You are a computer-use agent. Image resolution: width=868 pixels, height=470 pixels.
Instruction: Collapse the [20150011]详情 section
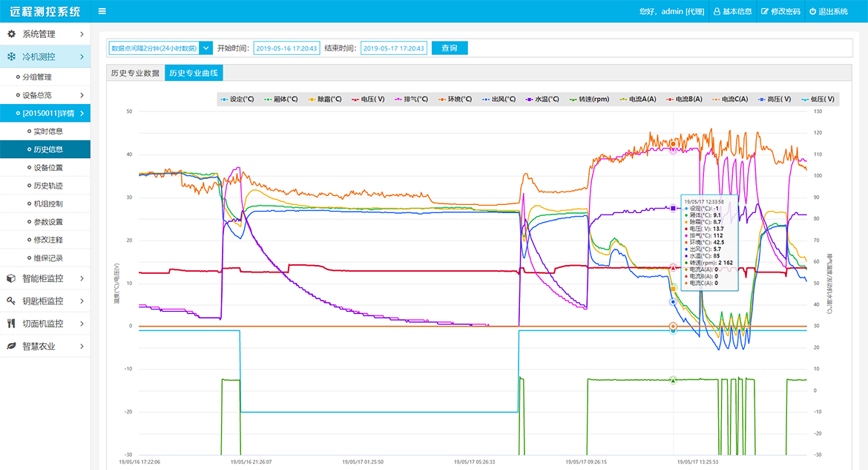click(x=82, y=113)
